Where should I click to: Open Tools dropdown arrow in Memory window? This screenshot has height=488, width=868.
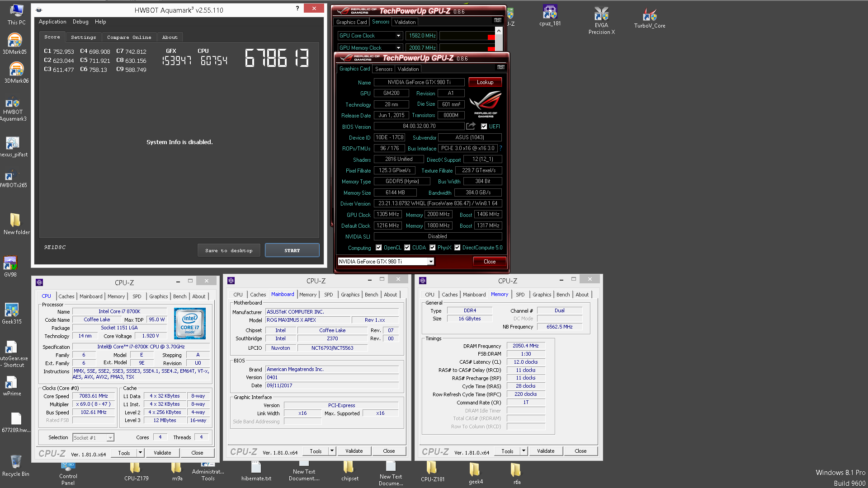(x=524, y=451)
